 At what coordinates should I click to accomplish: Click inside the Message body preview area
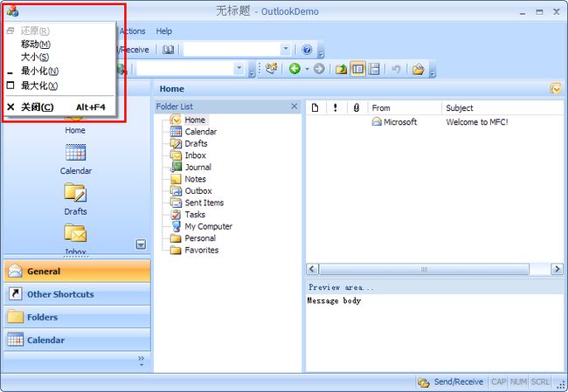(434, 333)
